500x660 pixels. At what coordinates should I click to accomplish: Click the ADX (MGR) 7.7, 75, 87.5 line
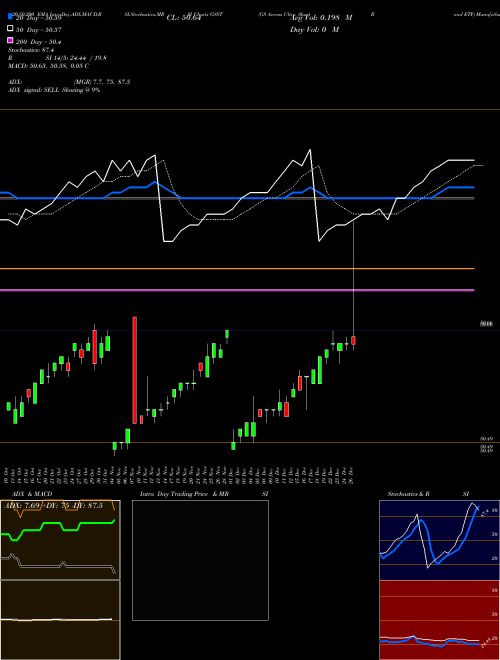point(69,82)
